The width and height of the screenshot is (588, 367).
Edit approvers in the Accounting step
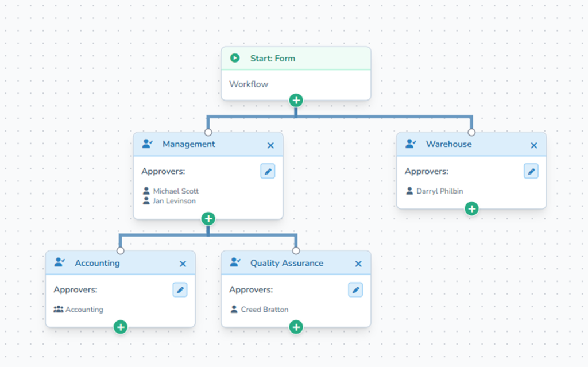[180, 290]
